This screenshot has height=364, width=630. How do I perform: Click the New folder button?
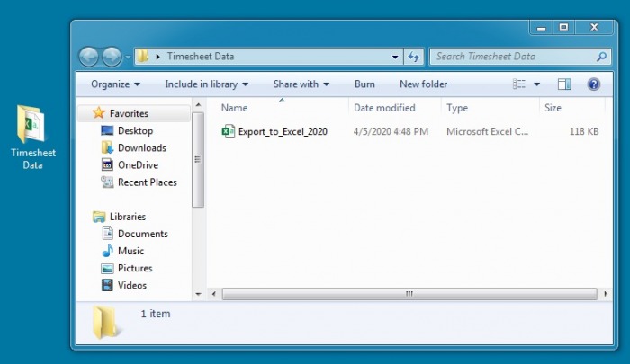[x=424, y=84]
